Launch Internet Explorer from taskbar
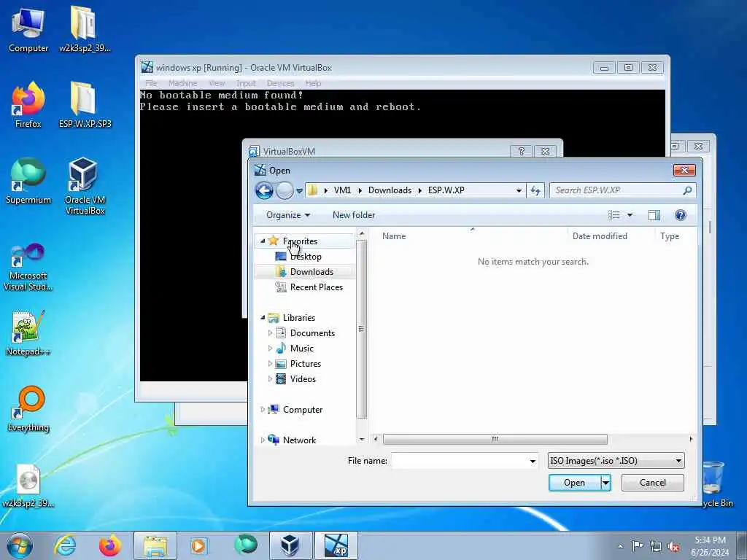The image size is (747, 560). click(x=64, y=545)
